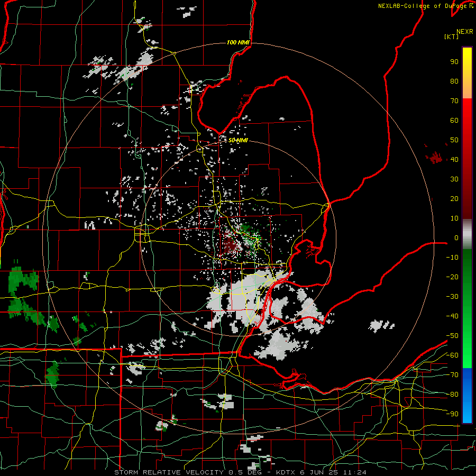Click the -90 scale value

pos(452,414)
